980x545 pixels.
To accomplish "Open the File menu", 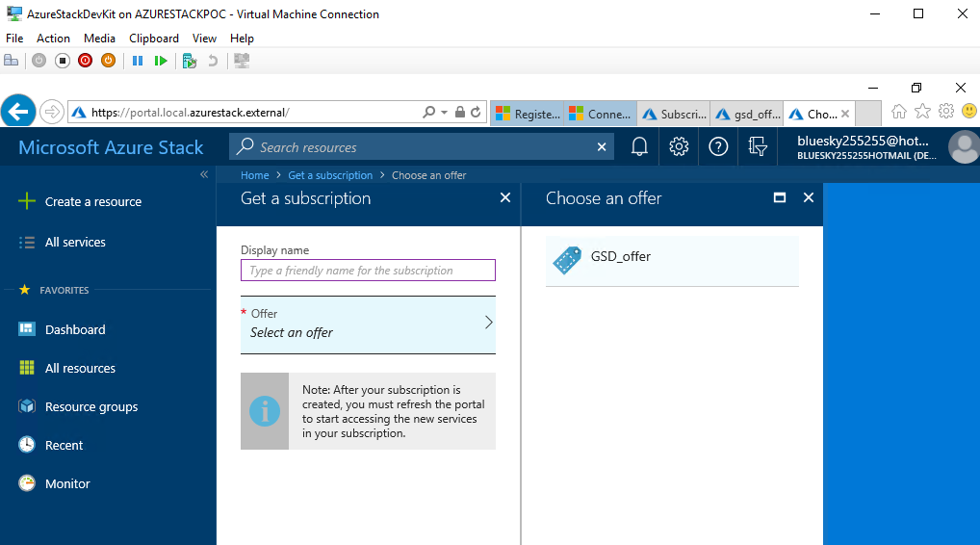I will point(14,39).
